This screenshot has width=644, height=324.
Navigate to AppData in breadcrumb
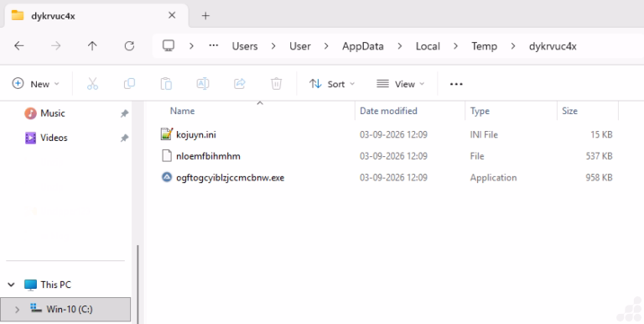(x=363, y=46)
